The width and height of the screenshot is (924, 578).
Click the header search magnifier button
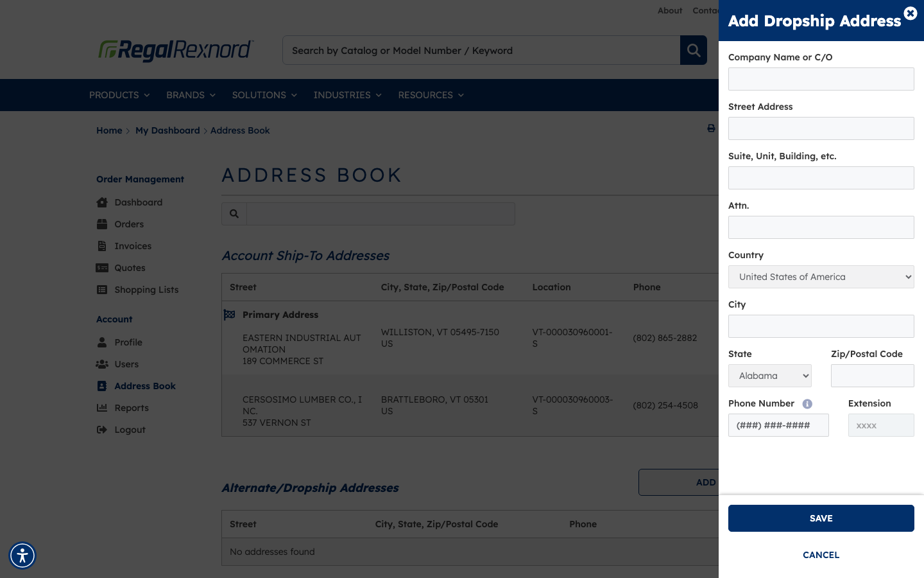694,50
